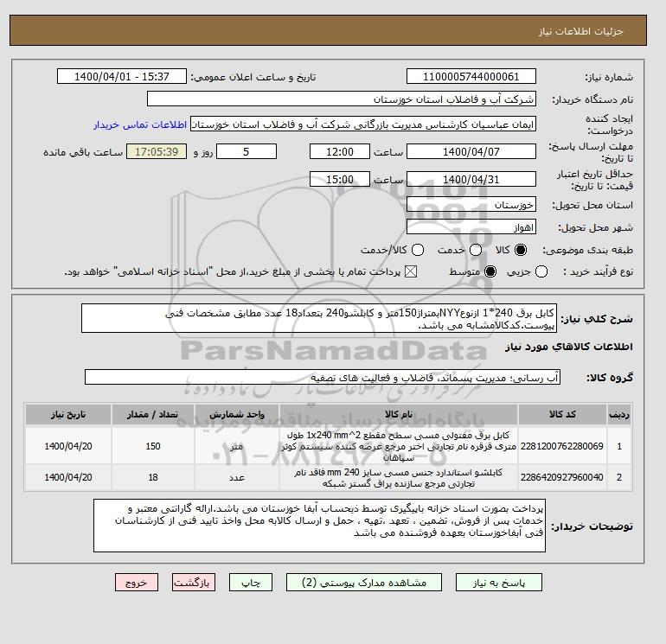
Task: Click the کابلشو استاندارد item name cell
Action: [399, 477]
